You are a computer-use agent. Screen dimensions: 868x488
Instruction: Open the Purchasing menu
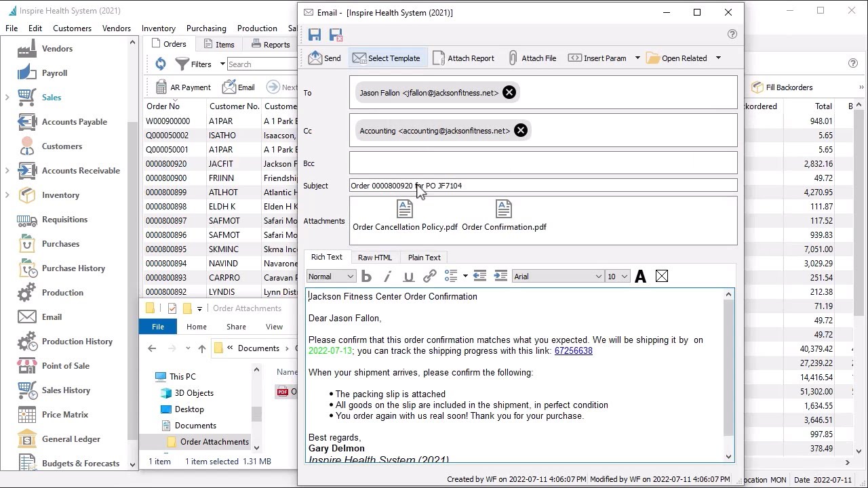pyautogui.click(x=206, y=28)
